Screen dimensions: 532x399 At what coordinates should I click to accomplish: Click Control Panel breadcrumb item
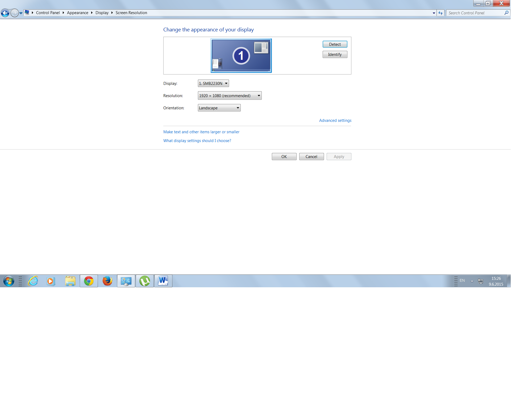48,13
